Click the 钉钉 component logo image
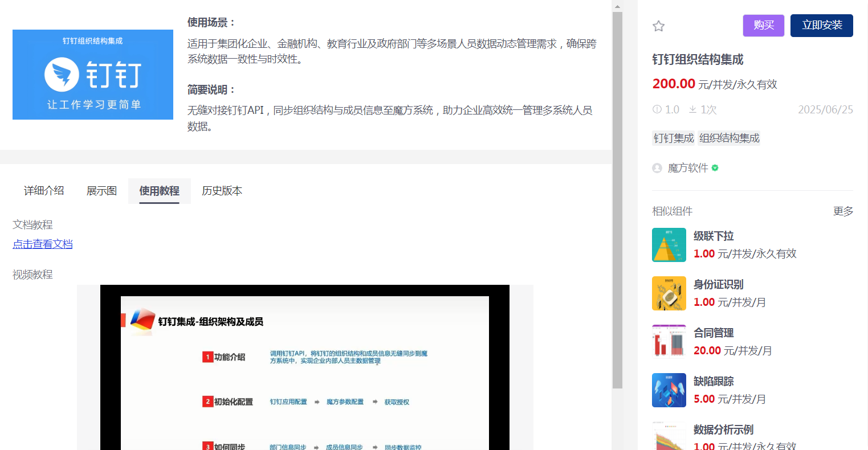Screen dimensions: 868x450 [x=93, y=75]
